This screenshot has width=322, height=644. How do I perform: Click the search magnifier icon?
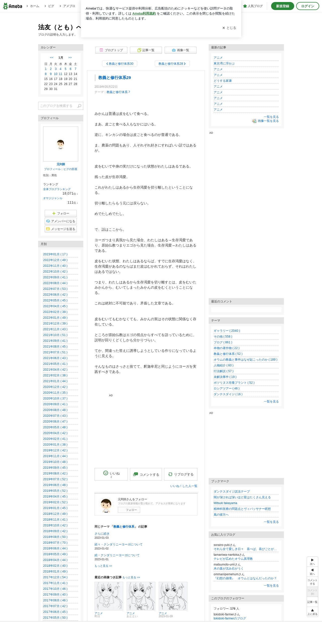[79, 106]
